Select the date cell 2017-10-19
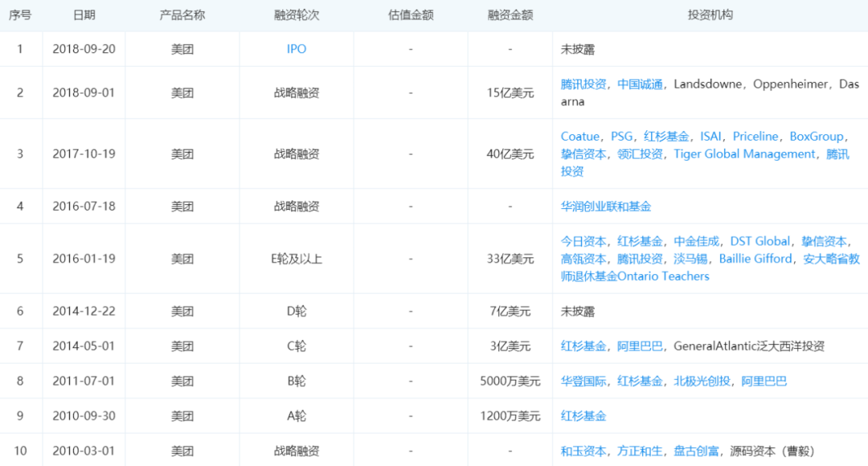This screenshot has height=466, width=868. click(84, 153)
